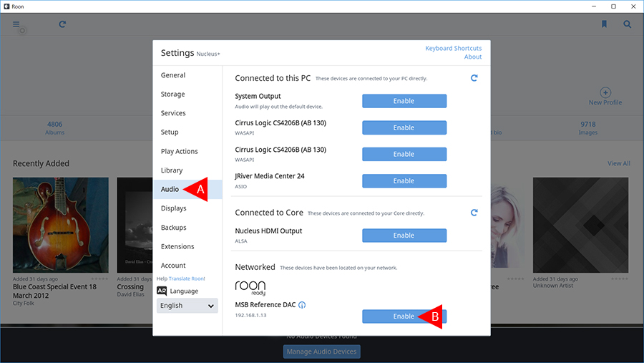Open the hamburger navigation menu
This screenshot has width=644, height=363.
pos(16,24)
